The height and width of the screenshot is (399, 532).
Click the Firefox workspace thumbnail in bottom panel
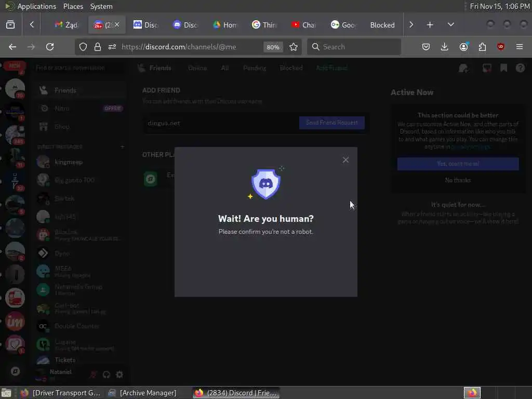coord(472,393)
